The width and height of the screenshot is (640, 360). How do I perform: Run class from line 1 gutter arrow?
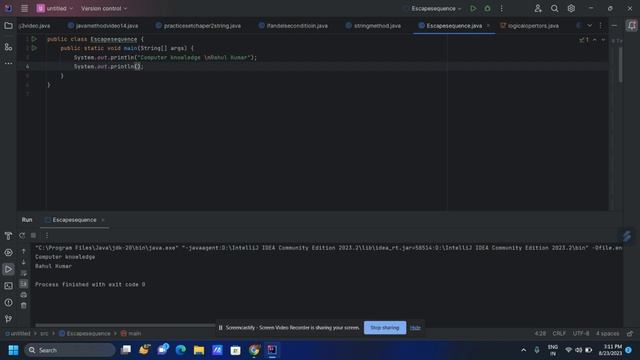(34, 39)
